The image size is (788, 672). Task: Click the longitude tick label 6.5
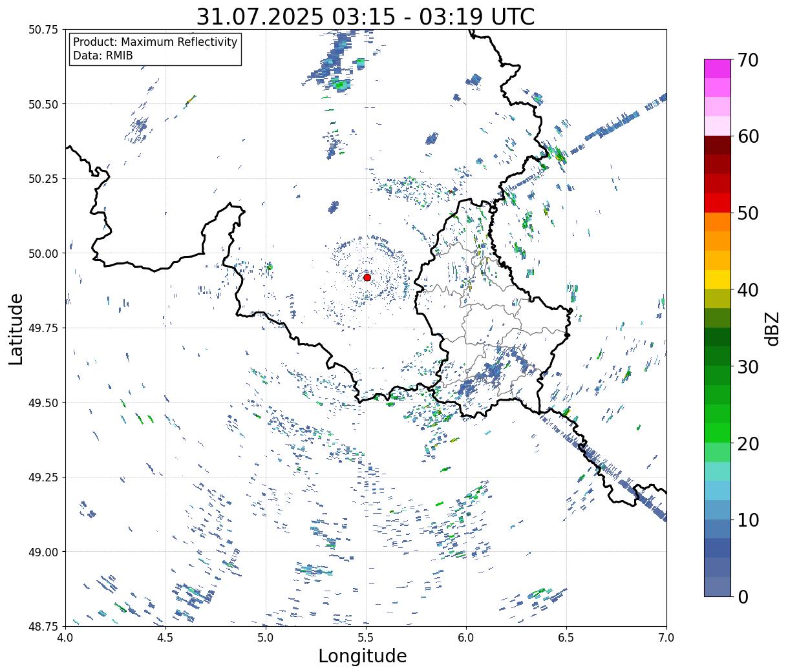566,638
